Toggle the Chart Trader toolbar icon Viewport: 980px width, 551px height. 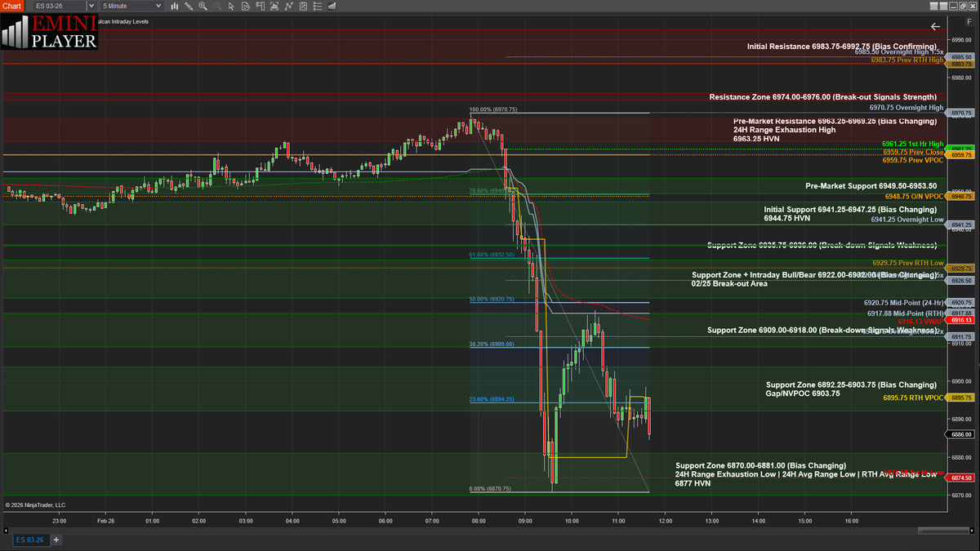[260, 6]
